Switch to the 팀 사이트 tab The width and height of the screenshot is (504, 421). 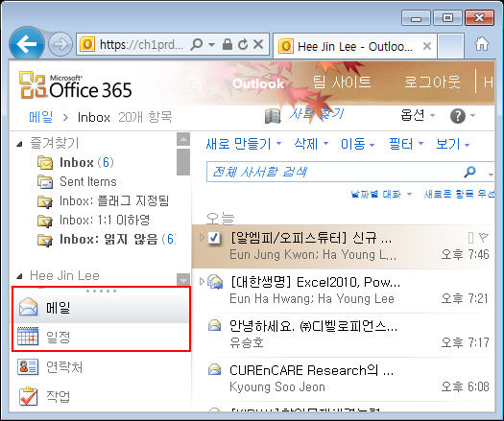pos(342,82)
